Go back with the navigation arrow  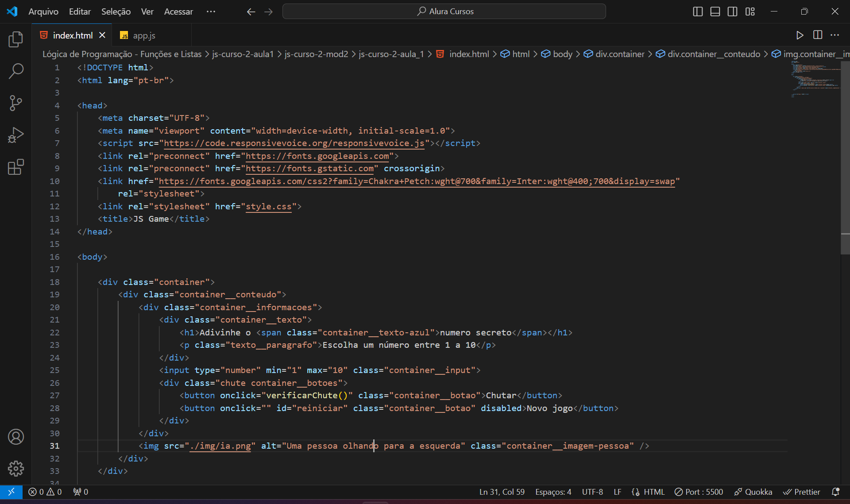[251, 12]
